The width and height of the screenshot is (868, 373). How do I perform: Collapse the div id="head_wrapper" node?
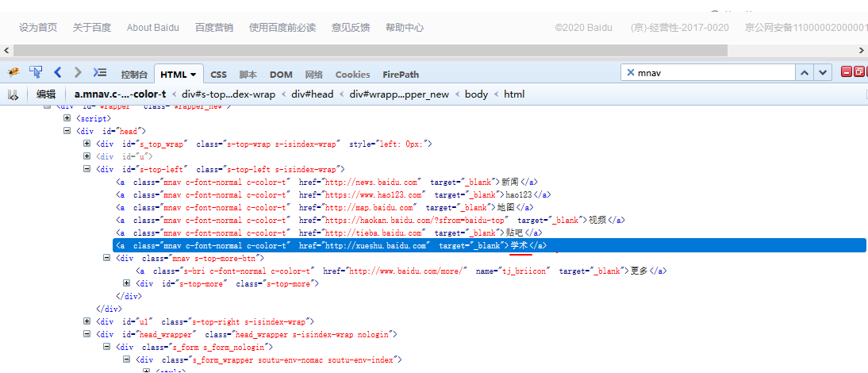click(x=87, y=334)
